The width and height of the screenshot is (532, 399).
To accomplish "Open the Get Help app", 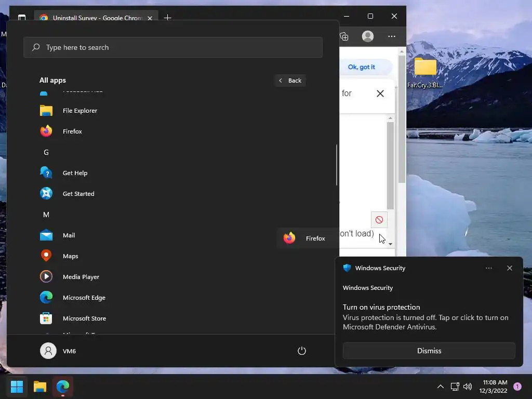I will pos(75,173).
